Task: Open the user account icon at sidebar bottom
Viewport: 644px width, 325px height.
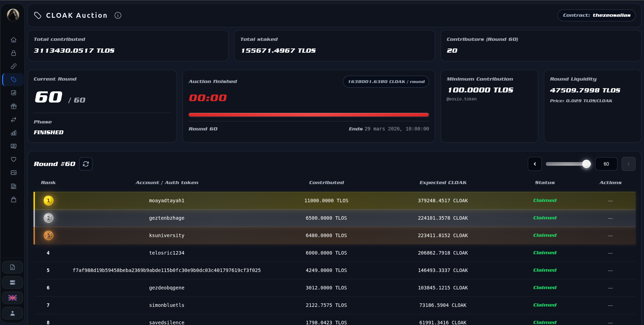Action: 13,313
